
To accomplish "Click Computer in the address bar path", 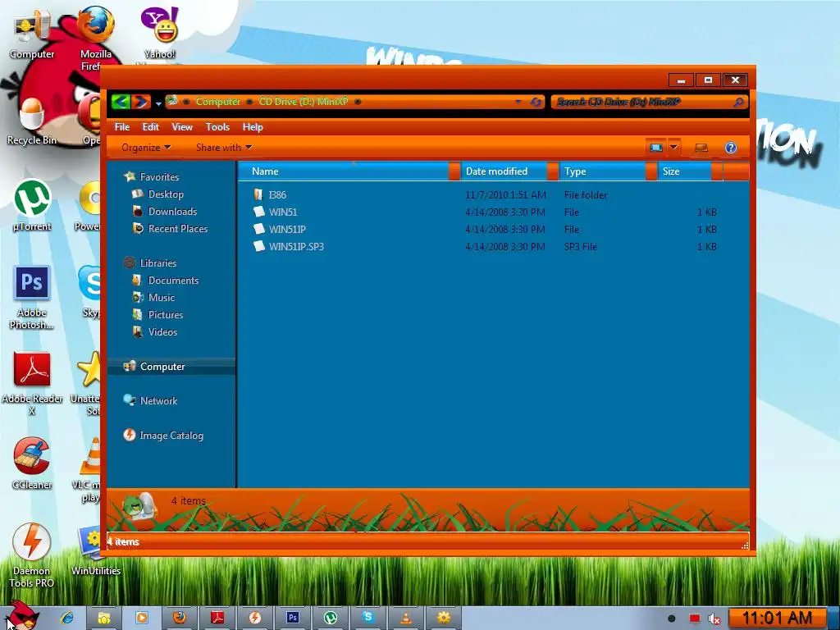I will click(x=217, y=101).
